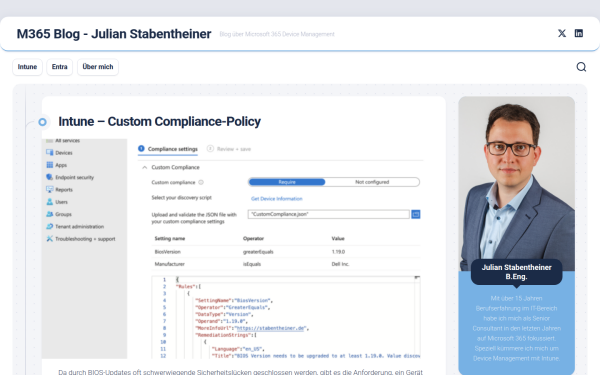
Task: Select the Require toggle option
Action: (x=287, y=182)
